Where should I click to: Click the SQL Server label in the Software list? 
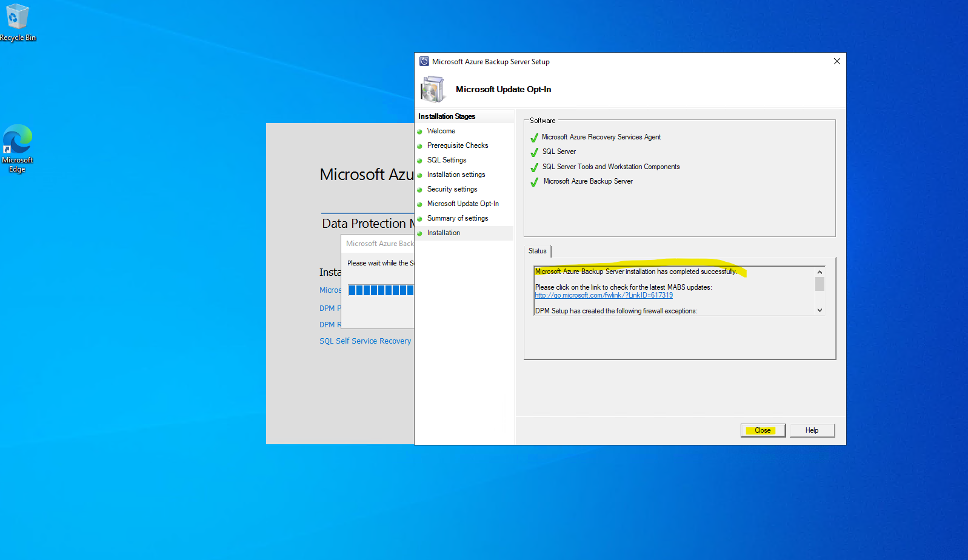coord(559,152)
